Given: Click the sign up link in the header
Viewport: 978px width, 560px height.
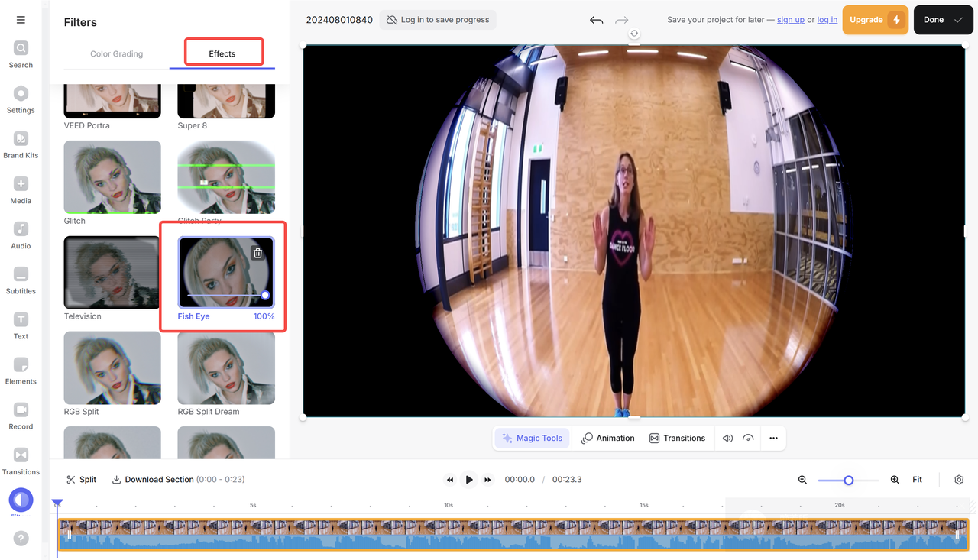Looking at the screenshot, I should [791, 20].
